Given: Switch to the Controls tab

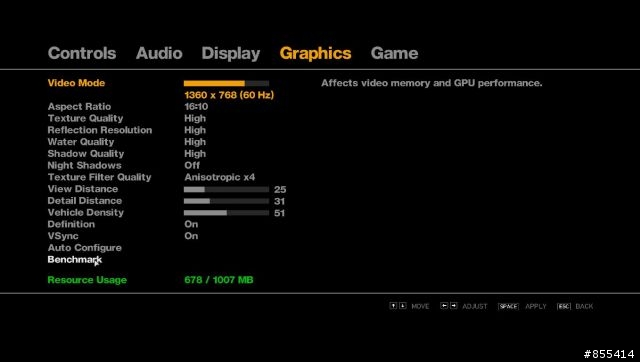Looking at the screenshot, I should coord(82,53).
